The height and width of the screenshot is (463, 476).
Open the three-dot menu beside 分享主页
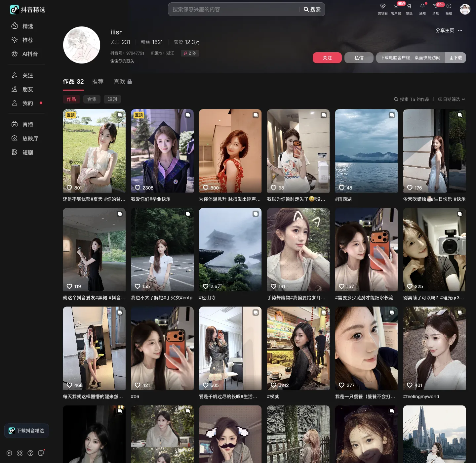click(460, 30)
